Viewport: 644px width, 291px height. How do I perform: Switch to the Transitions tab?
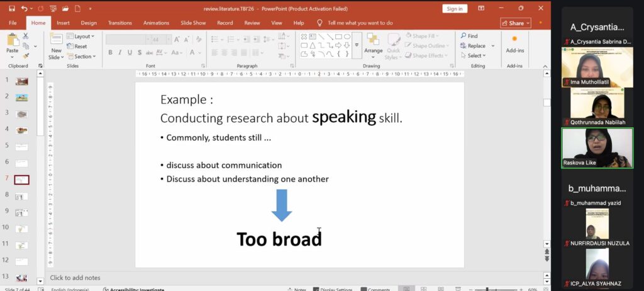click(x=119, y=23)
